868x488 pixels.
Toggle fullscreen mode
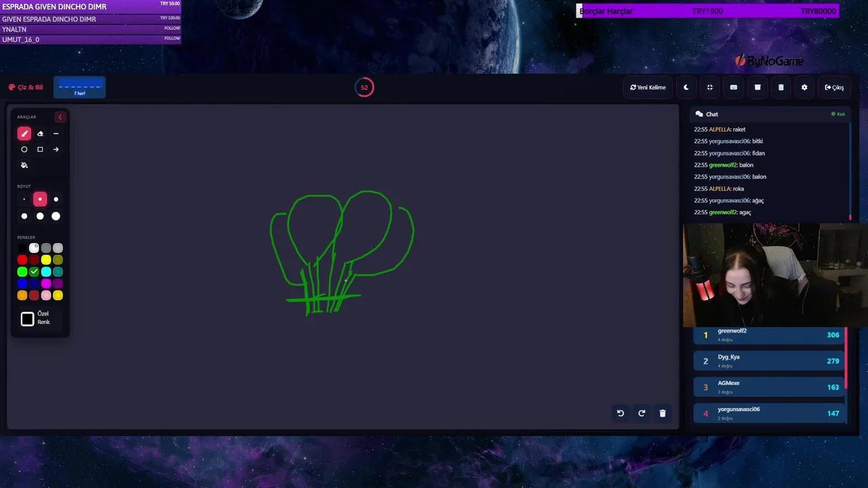pos(709,87)
